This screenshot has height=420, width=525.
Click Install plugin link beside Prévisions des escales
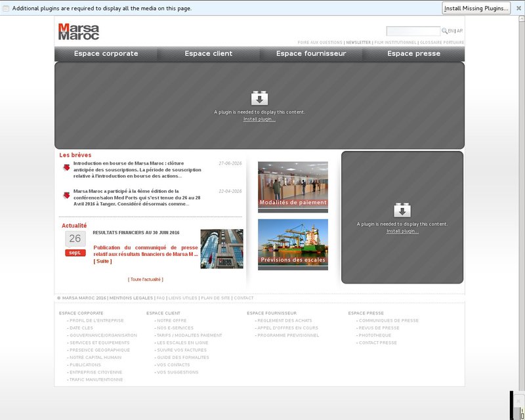[x=402, y=231]
